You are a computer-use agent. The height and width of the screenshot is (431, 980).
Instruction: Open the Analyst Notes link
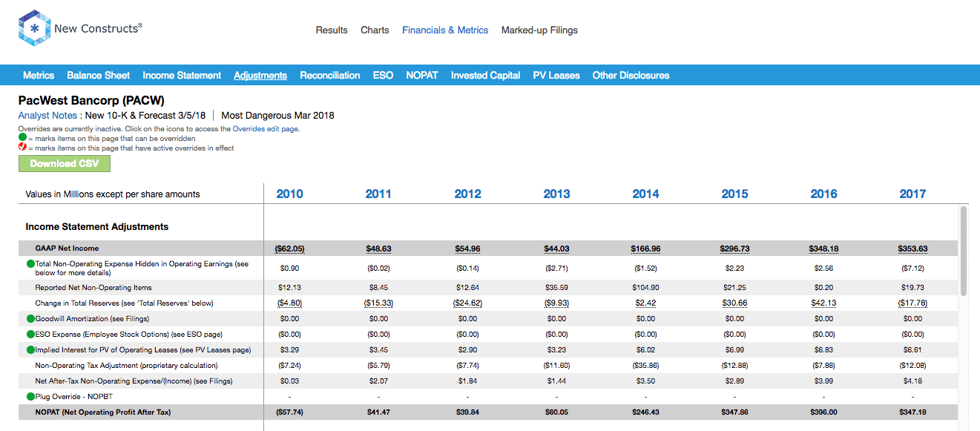[x=47, y=115]
